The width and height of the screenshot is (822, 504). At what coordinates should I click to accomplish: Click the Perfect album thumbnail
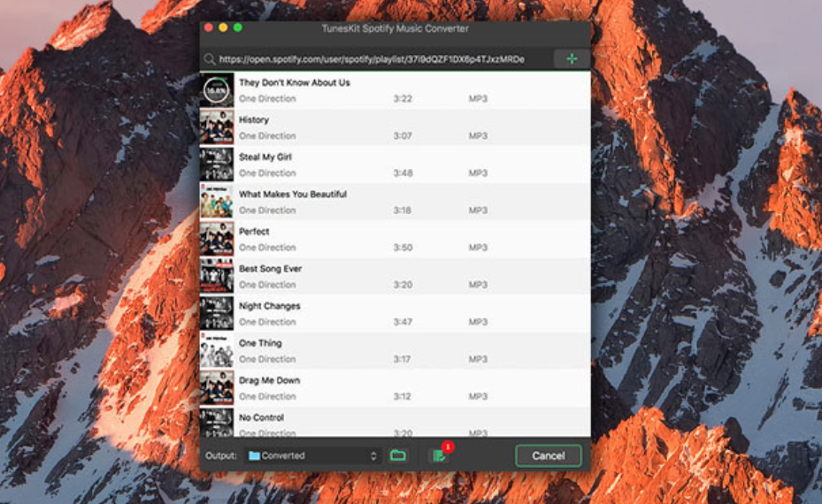pyautogui.click(x=217, y=239)
